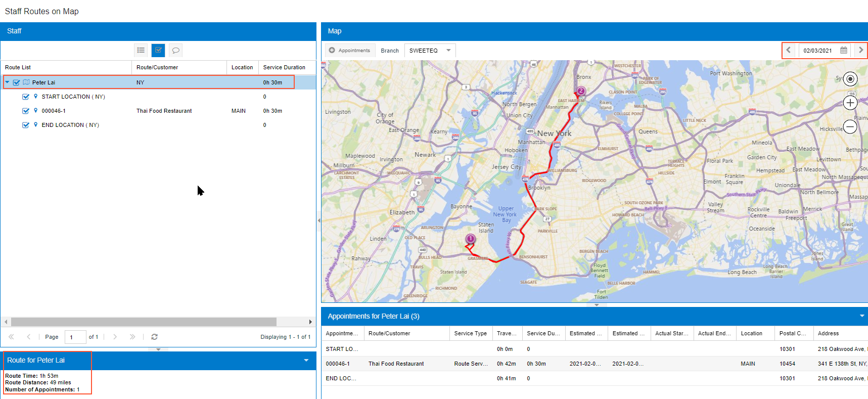
Task: Click the speech bubble icon in Staff toolbar
Action: pyautogui.click(x=175, y=50)
